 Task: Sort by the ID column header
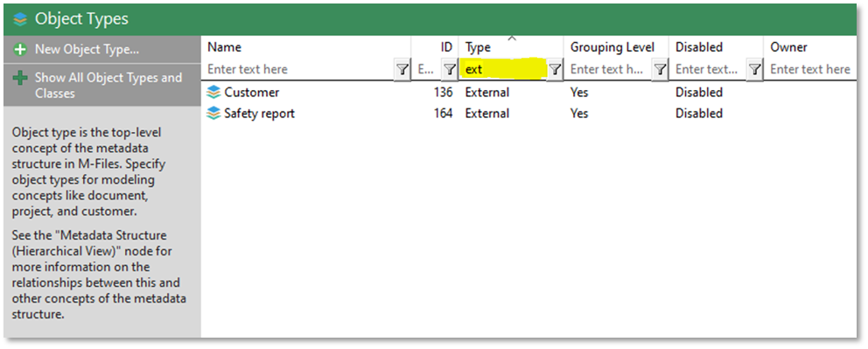(x=447, y=47)
